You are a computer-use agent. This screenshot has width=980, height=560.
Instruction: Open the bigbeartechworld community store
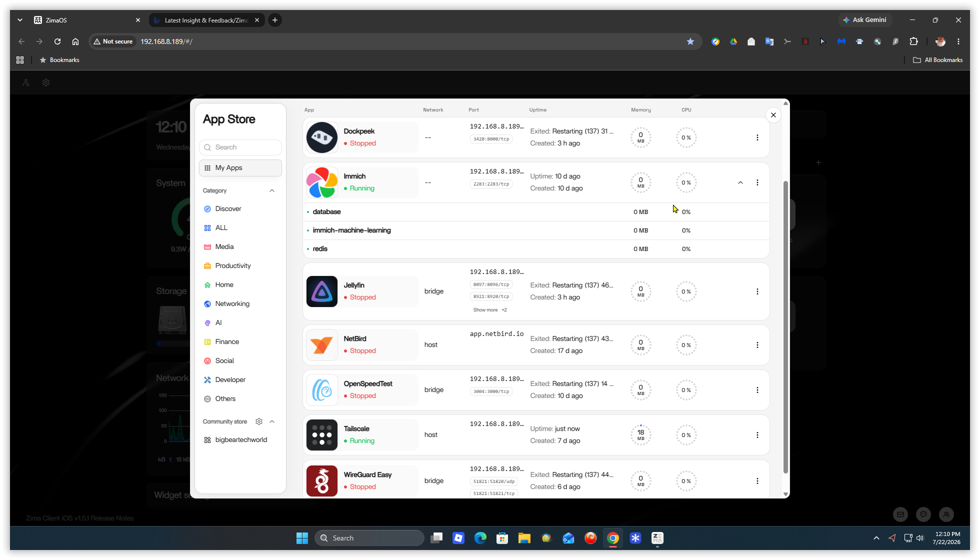pyautogui.click(x=240, y=440)
